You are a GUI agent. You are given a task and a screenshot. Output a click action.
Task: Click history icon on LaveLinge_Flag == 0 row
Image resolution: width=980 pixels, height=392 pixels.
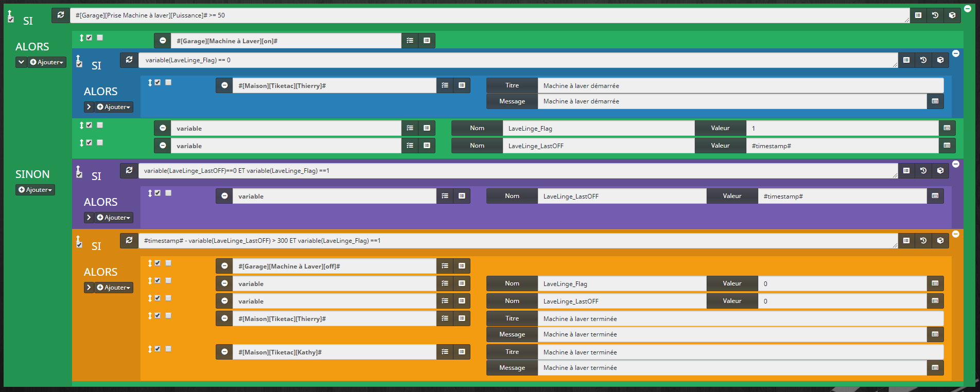923,60
